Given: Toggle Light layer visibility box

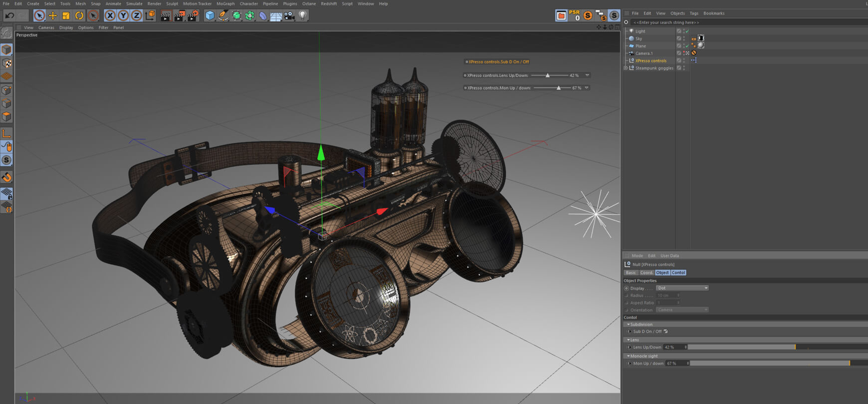Looking at the screenshot, I should pyautogui.click(x=679, y=31).
